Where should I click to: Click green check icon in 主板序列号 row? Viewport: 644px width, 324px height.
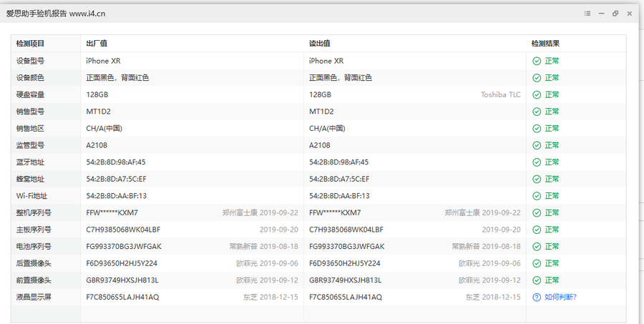click(537, 230)
